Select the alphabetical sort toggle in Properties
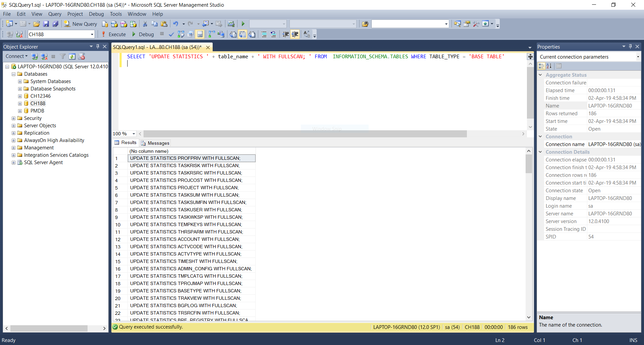The width and height of the screenshot is (644, 345). (x=549, y=66)
